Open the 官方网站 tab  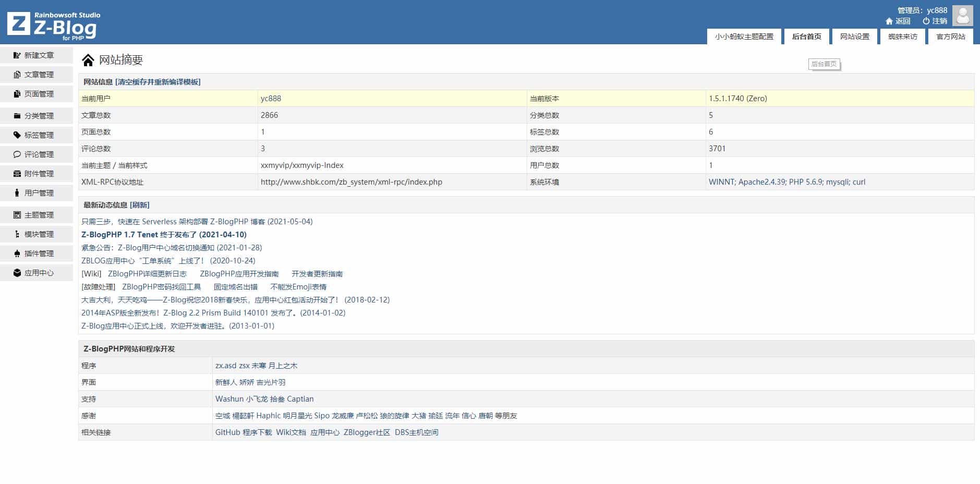tap(951, 37)
